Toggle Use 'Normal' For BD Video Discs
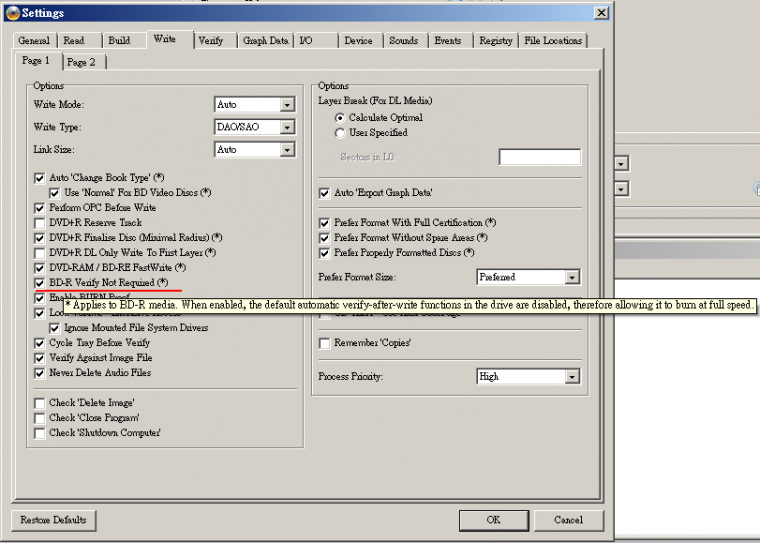The image size is (760, 543). (x=55, y=193)
